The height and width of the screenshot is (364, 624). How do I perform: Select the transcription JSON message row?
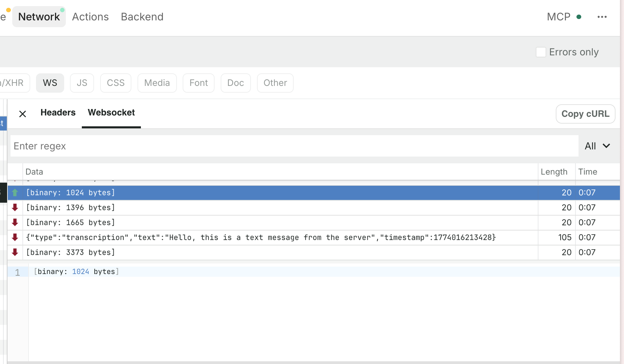point(261,237)
